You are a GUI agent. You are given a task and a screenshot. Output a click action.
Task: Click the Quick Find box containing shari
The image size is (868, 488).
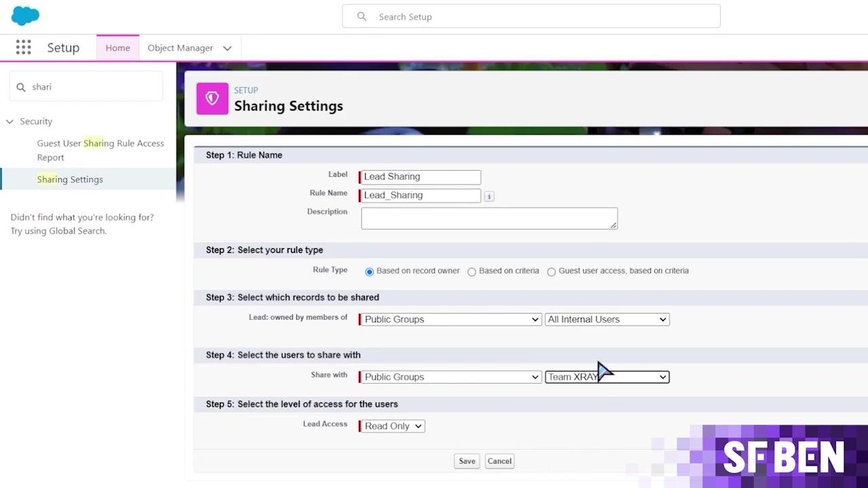86,87
